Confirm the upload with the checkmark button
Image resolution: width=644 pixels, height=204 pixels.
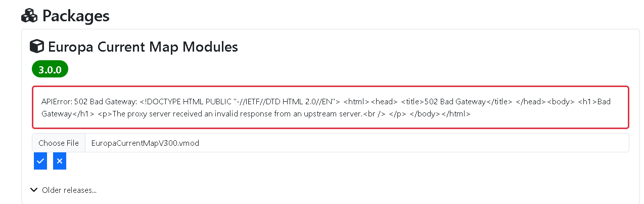point(40,161)
